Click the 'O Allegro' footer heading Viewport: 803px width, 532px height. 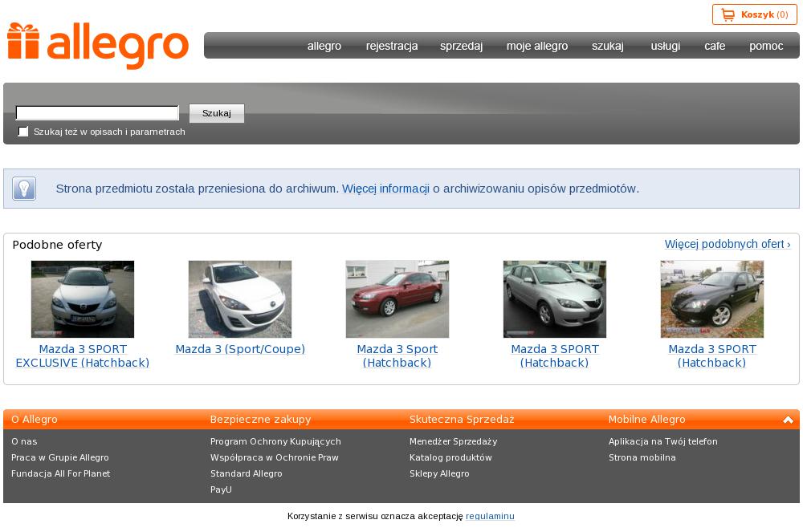[35, 420]
